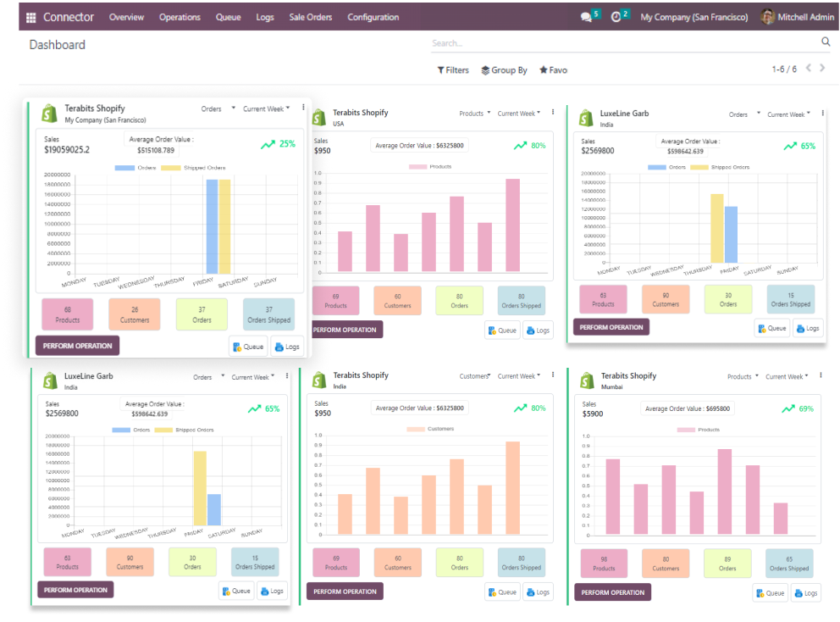
Task: Open Logs on the Mumbai card
Action: click(806, 593)
